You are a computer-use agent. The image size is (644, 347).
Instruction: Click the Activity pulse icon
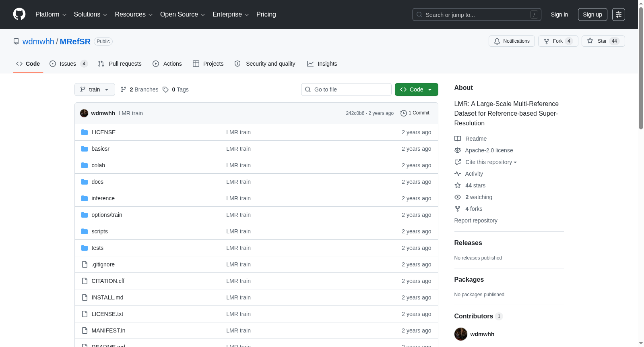pos(458,174)
